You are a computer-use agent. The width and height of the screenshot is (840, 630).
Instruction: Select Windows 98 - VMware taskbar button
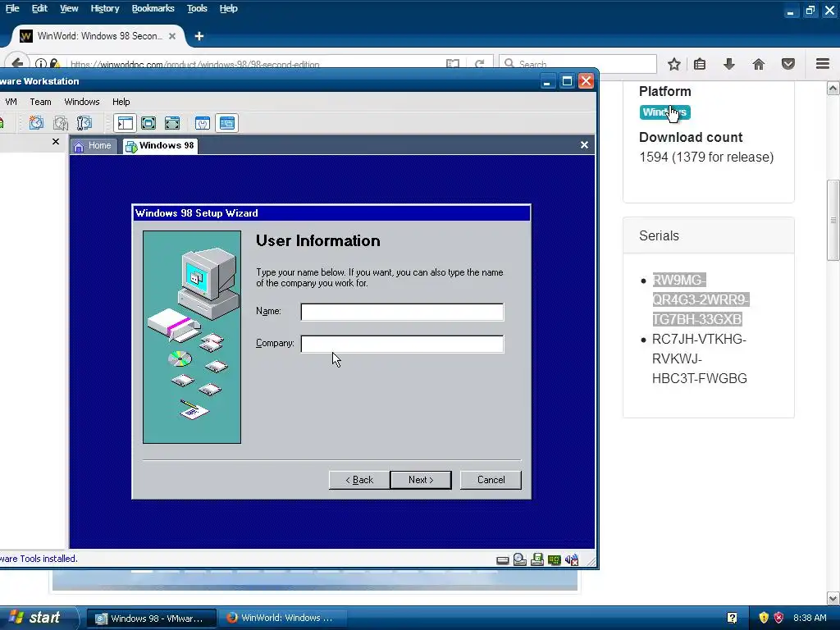(152, 619)
